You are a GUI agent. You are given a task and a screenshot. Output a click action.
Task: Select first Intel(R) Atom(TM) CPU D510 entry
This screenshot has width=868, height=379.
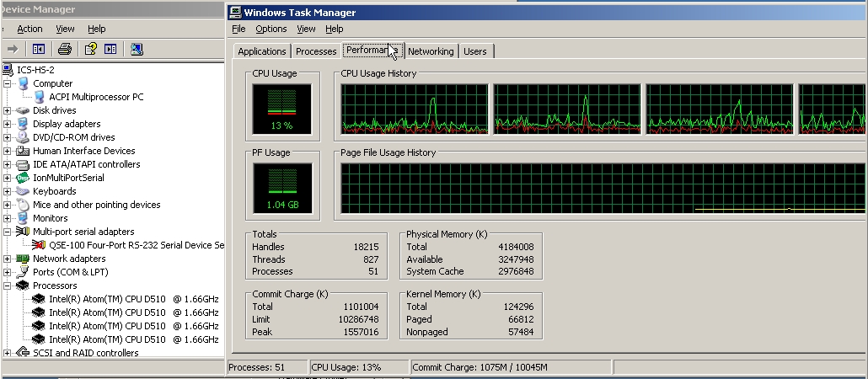133,299
